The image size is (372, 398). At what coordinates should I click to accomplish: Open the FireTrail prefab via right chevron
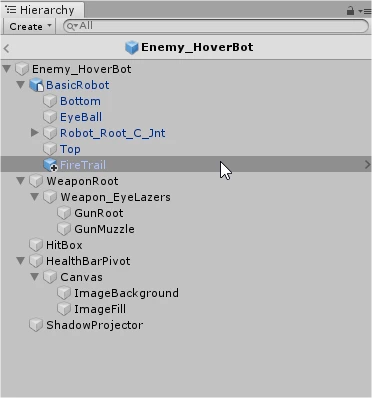pyautogui.click(x=367, y=165)
